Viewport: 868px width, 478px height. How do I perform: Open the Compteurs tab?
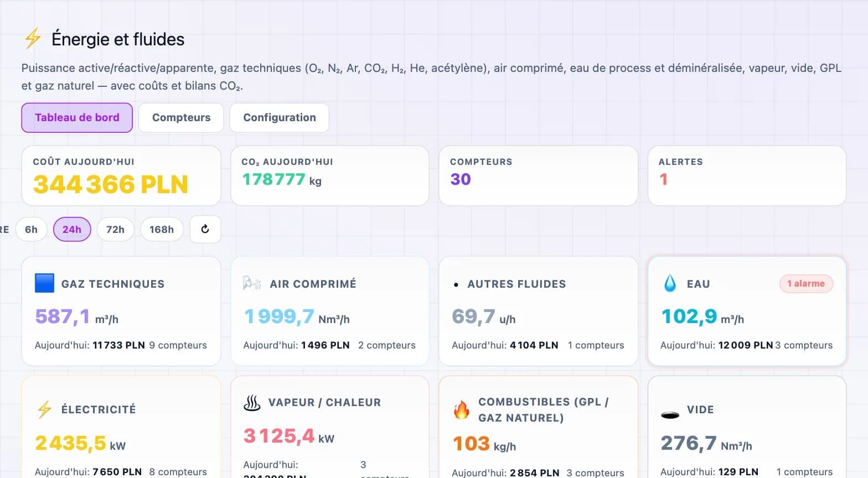pos(181,117)
